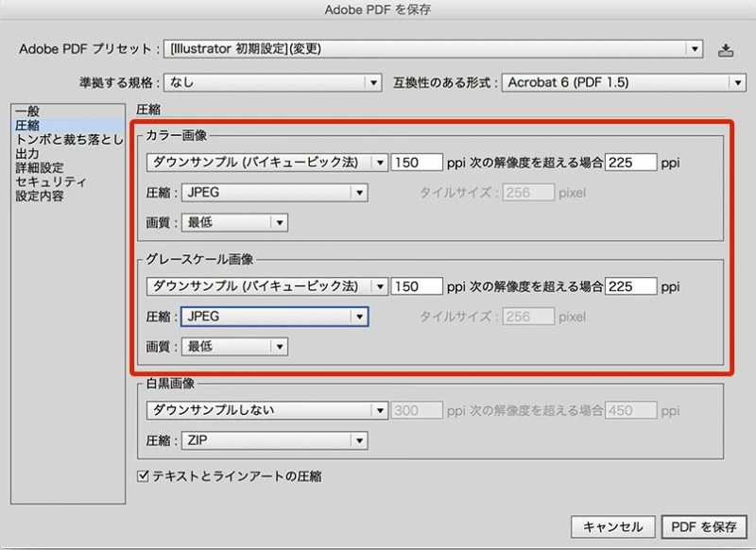The height and width of the screenshot is (550, 756).
Task: Toggle テキストとラインアートの圧縮 checkbox
Action: (x=143, y=476)
